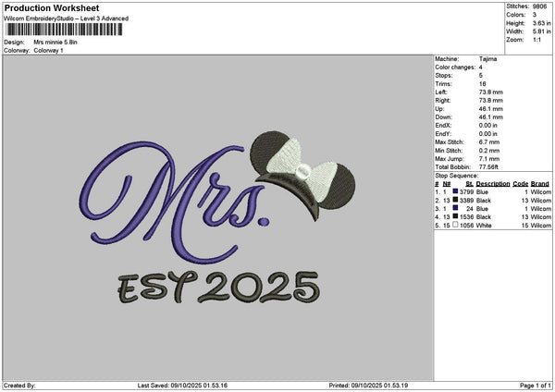Screen dimensions: 555x392
Task: Click the purple 'Mrs.' script embroidery
Action: coord(175,202)
